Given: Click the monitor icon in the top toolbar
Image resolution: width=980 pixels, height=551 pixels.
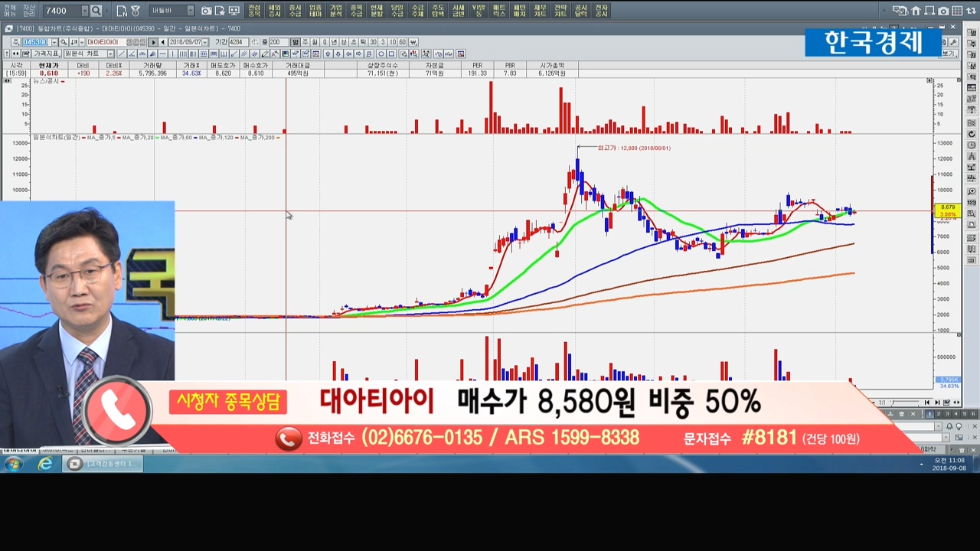Looking at the screenshot, I should coord(234,11).
